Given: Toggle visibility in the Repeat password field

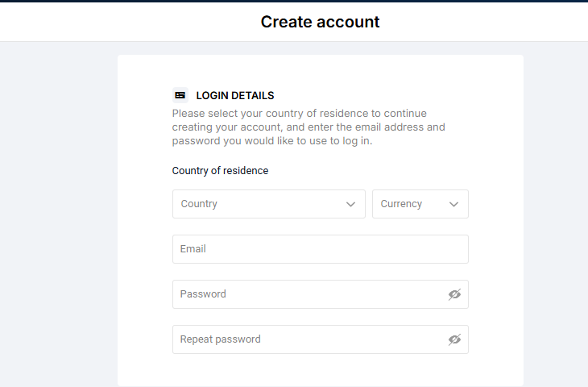Looking at the screenshot, I should click(454, 339).
